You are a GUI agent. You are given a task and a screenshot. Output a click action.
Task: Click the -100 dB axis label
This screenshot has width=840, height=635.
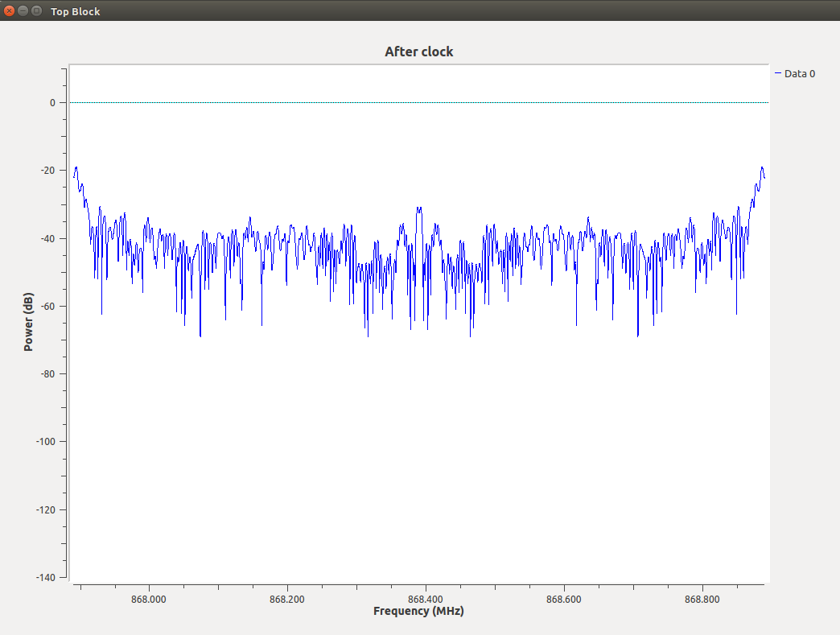pos(46,442)
